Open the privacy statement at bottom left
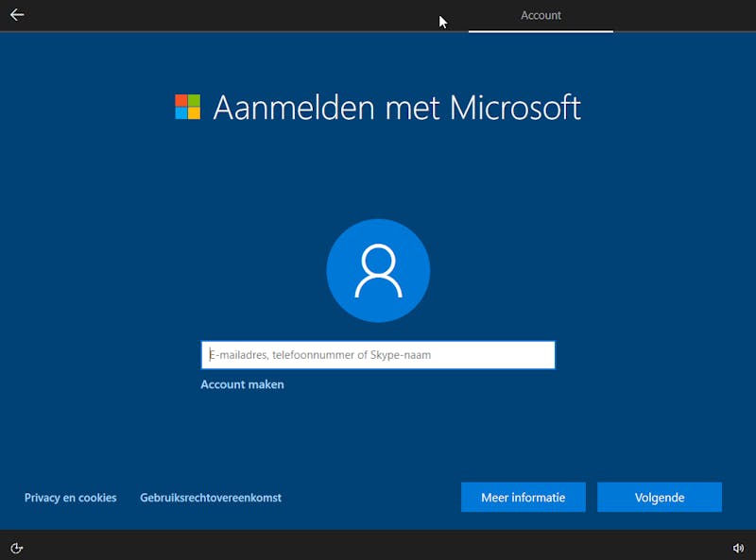The image size is (756, 560). click(x=70, y=497)
